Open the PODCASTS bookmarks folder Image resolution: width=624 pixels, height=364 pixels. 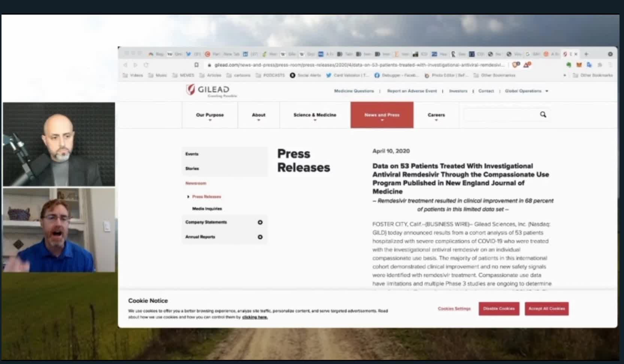(x=270, y=75)
